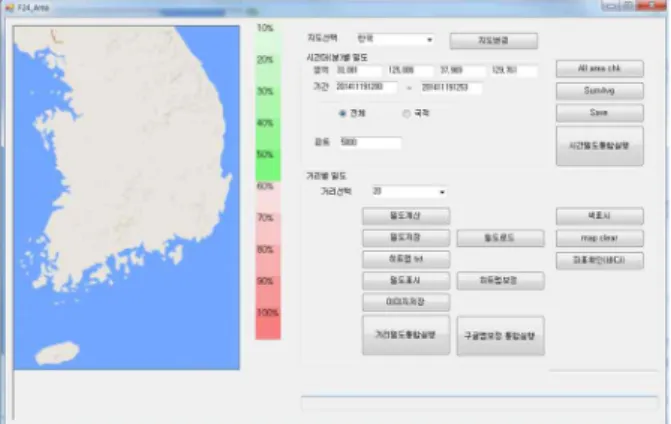Click the map clear button
The image size is (671, 424).
600,238
